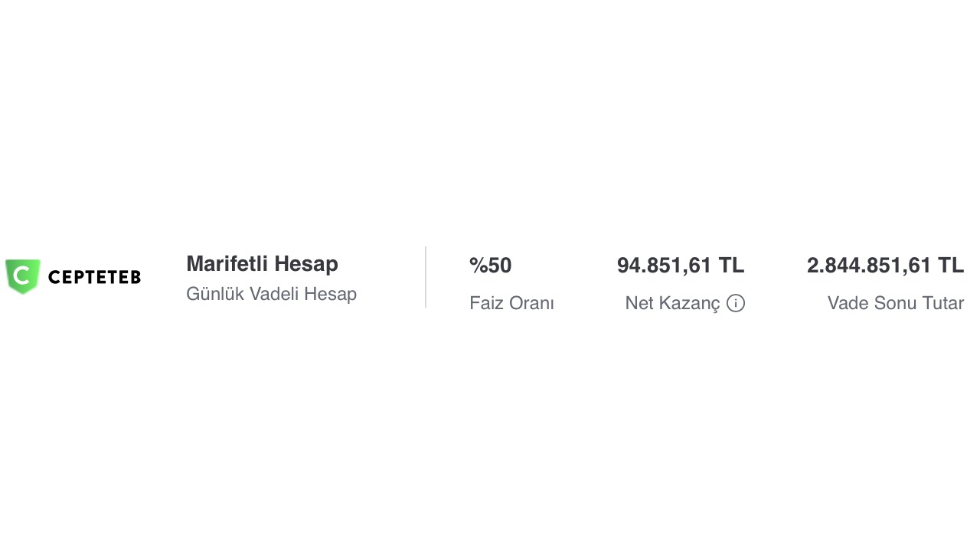Select the Günlük Vadeli Hesap subtitle
Viewport: 980px width, 551px height.
point(271,294)
